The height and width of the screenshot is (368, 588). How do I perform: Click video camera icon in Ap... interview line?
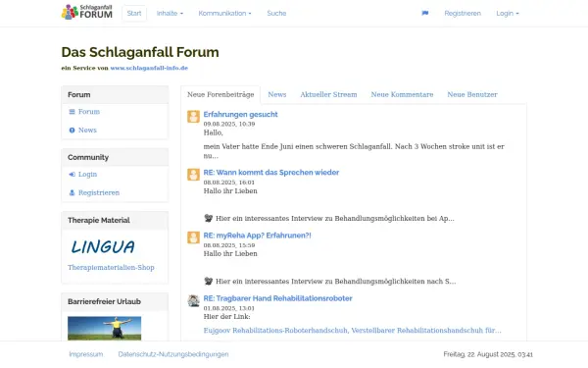click(209, 218)
